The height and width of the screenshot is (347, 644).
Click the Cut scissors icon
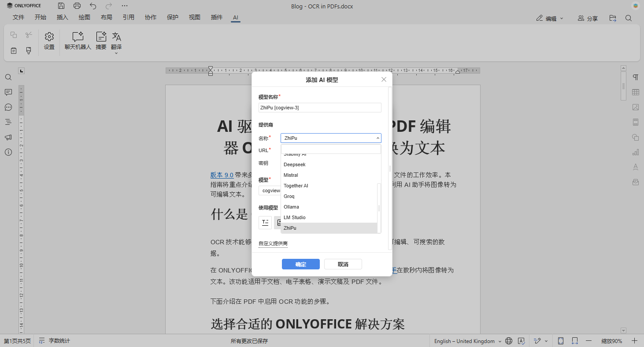pyautogui.click(x=29, y=35)
